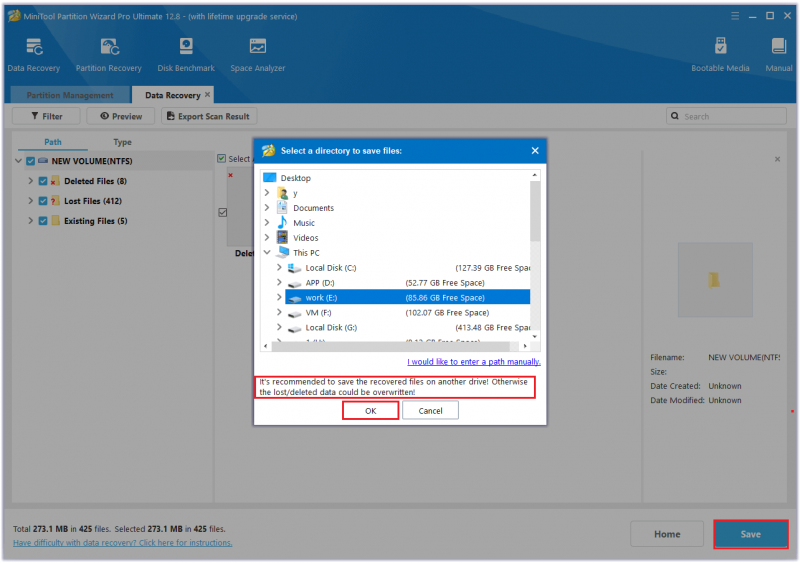800x563 pixels.
Task: Click the dialog's horizontal scrollbar track
Action: click(x=395, y=347)
